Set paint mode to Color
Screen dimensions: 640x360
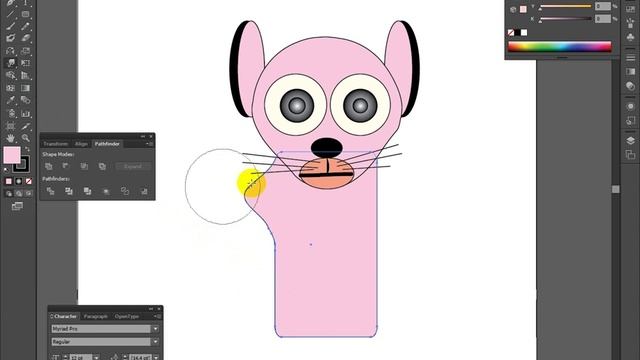9,181
